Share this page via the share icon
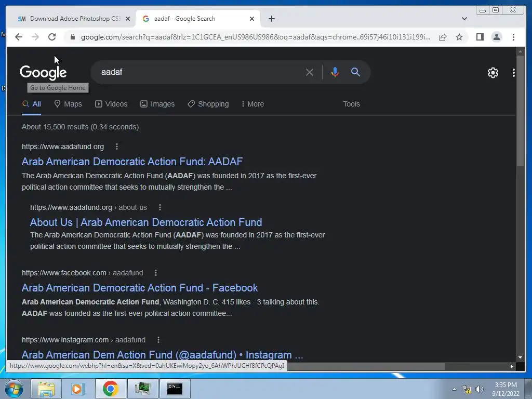Viewport: 532px width, 399px height. [x=443, y=37]
